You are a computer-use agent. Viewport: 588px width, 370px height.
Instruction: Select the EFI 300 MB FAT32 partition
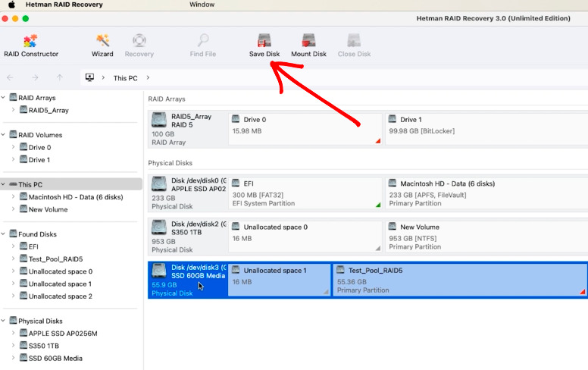pyautogui.click(x=305, y=193)
